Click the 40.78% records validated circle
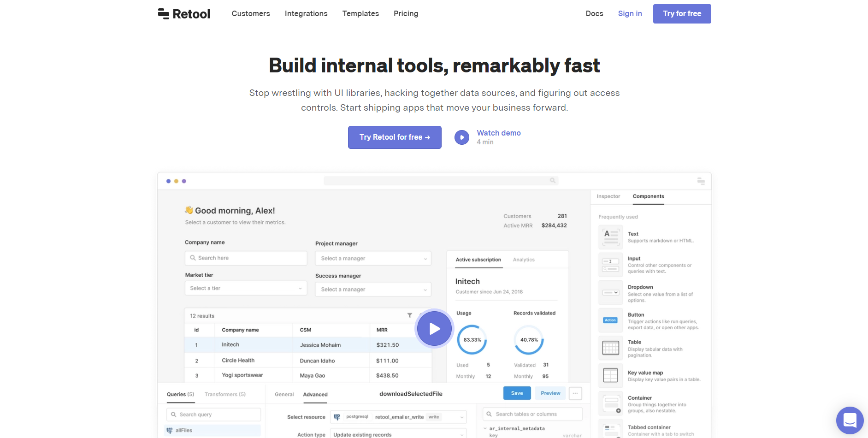This screenshot has height=438, width=868. click(529, 340)
